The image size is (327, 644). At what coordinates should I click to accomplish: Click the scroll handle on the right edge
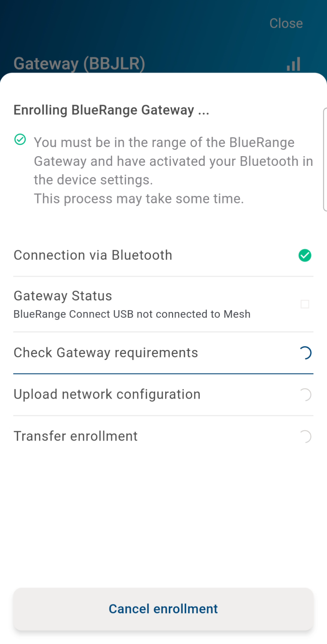click(325, 159)
